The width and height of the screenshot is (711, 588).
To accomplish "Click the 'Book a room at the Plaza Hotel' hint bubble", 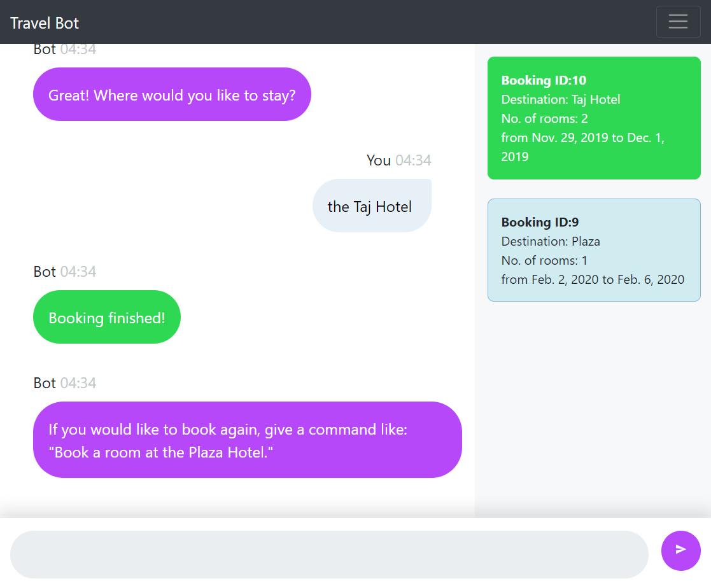I will click(248, 440).
